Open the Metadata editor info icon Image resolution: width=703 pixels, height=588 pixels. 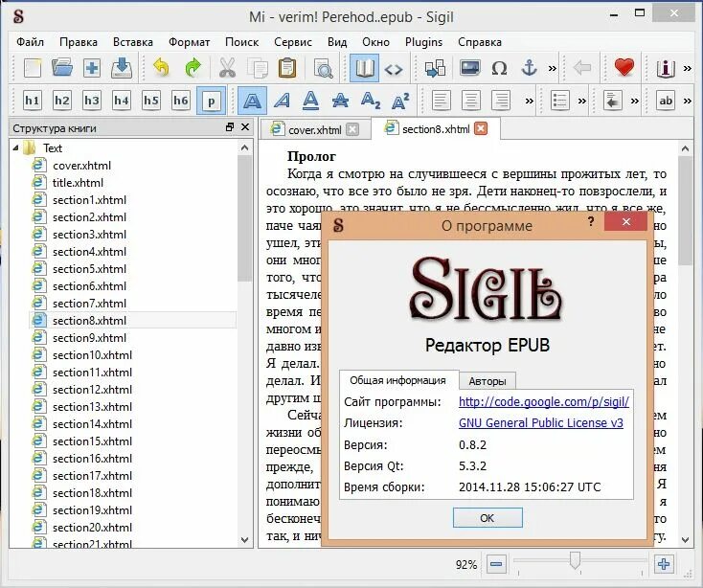666,69
